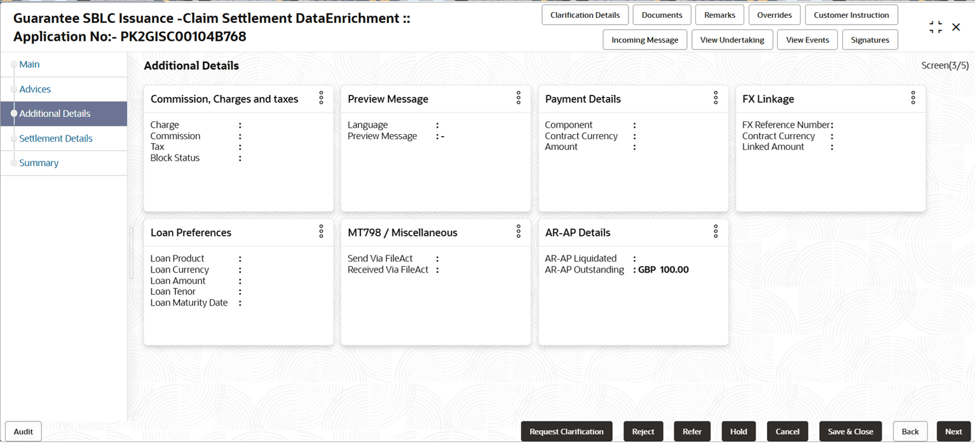This screenshot has height=443, width=980.
Task: Click the Screen(3/5) indicator
Action: pyautogui.click(x=945, y=65)
